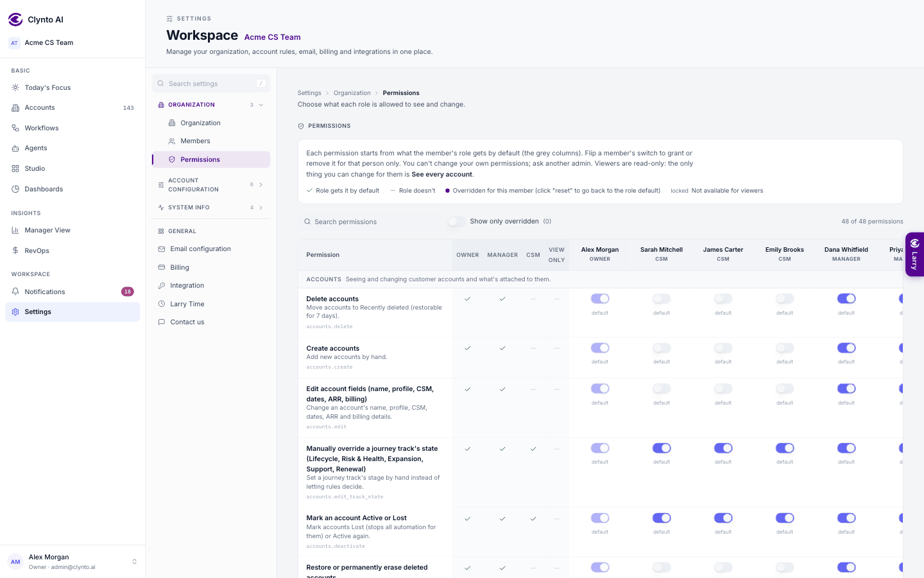The width and height of the screenshot is (924, 578).
Task: Focus the Search settings field
Action: [211, 83]
